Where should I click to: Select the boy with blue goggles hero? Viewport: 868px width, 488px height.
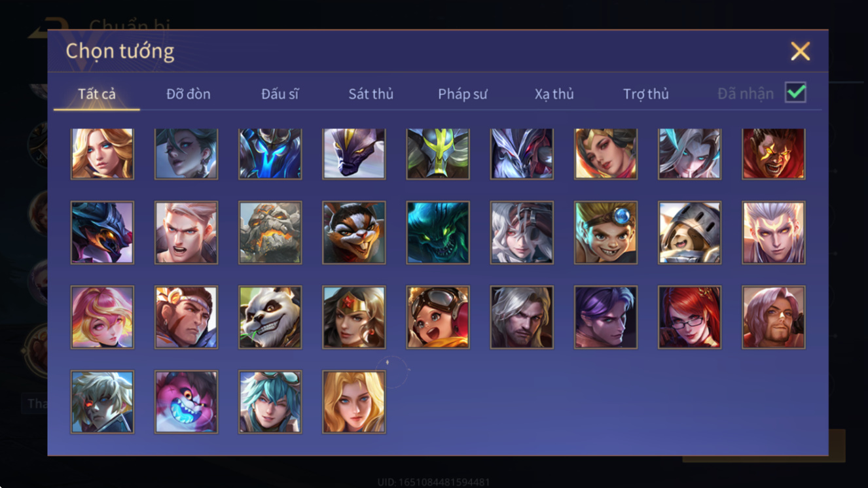(606, 232)
